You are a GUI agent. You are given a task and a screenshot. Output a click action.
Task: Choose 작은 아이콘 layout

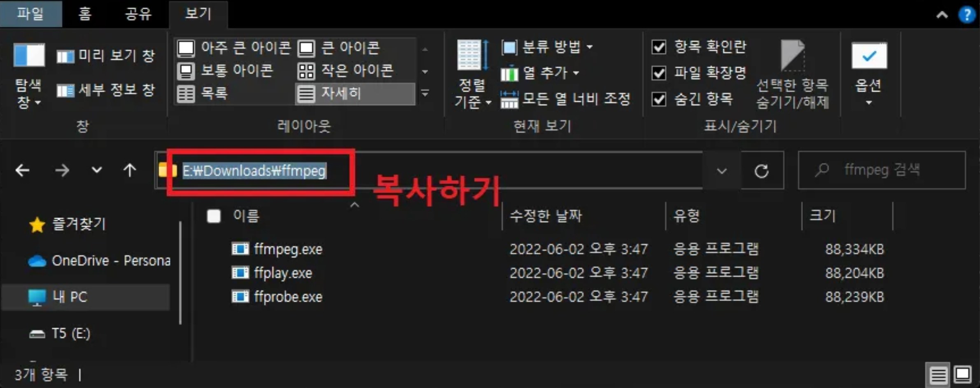click(345, 71)
